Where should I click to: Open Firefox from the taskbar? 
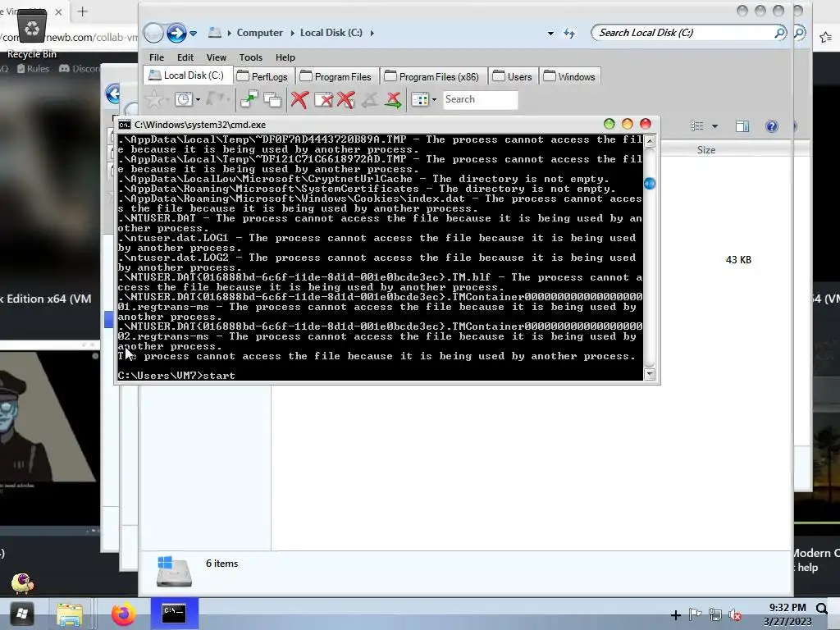click(x=123, y=614)
